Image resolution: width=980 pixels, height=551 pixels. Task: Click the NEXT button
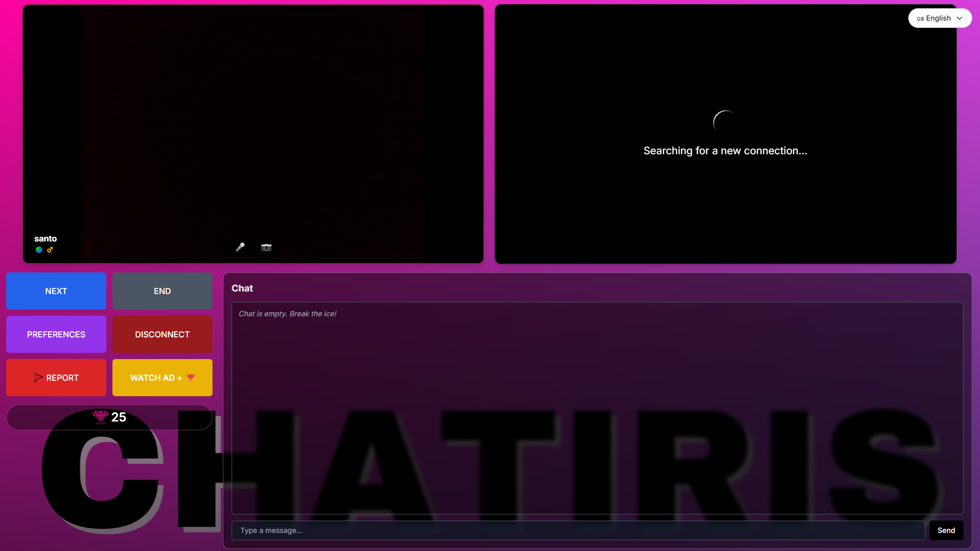point(56,291)
